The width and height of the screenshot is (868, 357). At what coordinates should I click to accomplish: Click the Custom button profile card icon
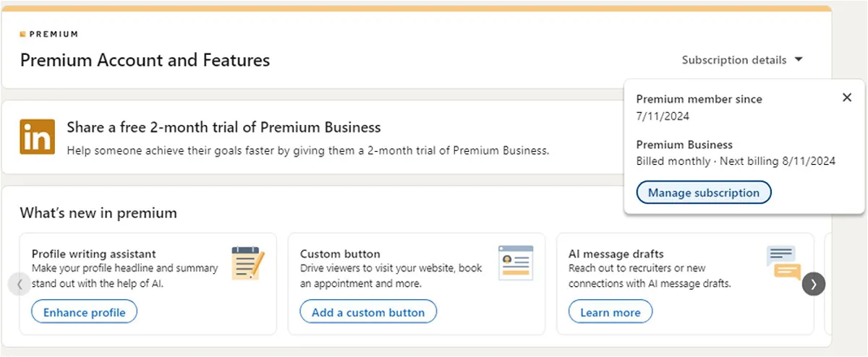pos(516,263)
